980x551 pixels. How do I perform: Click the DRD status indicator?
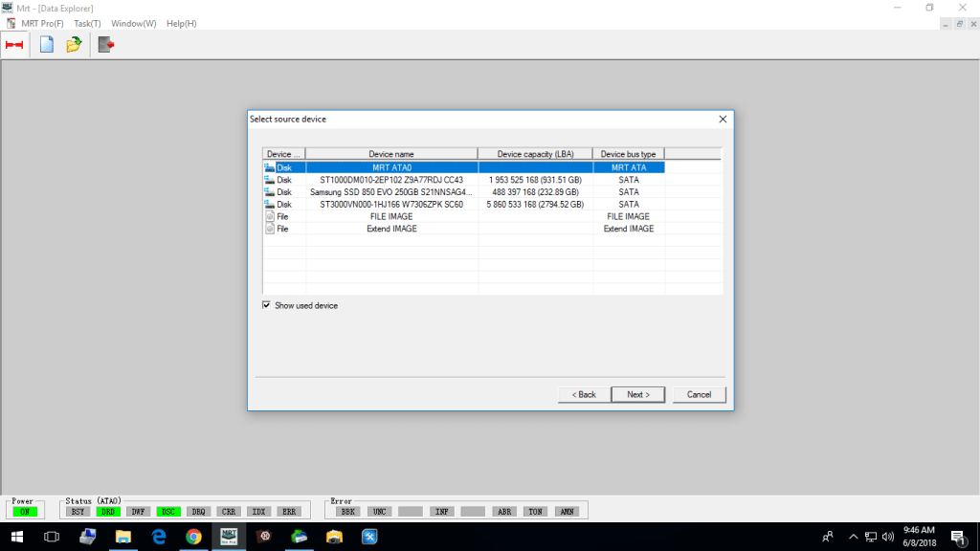click(x=108, y=512)
